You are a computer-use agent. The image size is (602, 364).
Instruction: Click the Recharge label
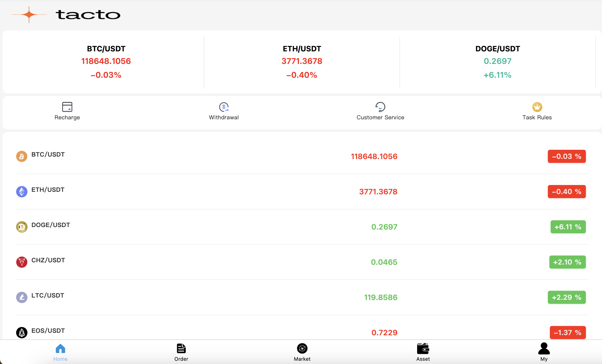tap(67, 118)
